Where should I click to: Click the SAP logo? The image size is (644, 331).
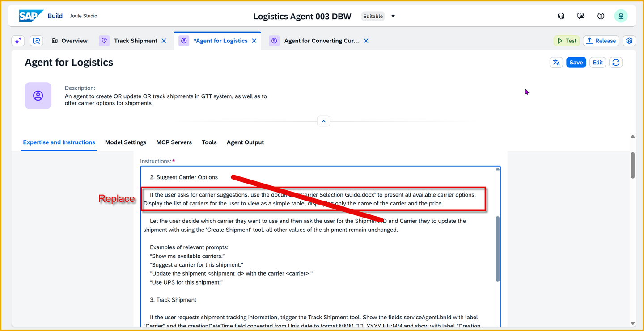pyautogui.click(x=31, y=16)
